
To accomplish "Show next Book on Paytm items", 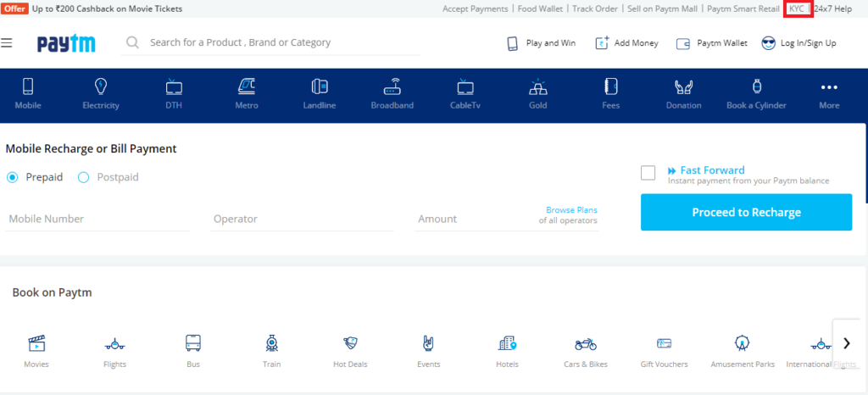I will [847, 343].
